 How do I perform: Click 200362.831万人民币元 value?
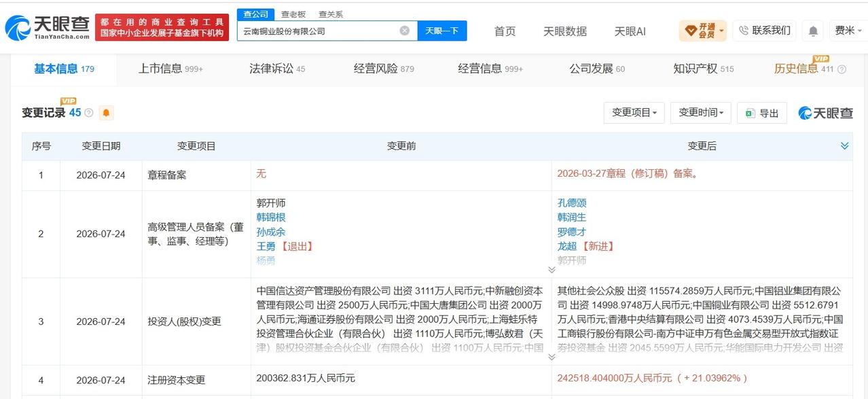point(306,378)
